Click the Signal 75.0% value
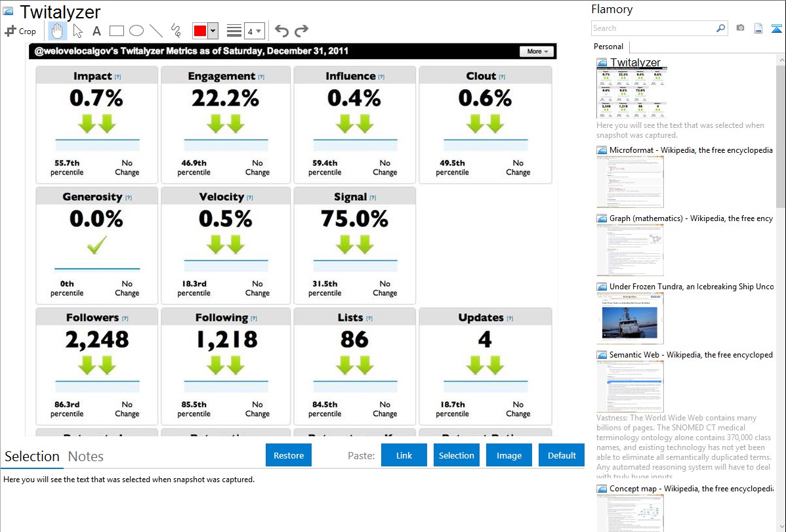786x532 pixels. pos(354,218)
